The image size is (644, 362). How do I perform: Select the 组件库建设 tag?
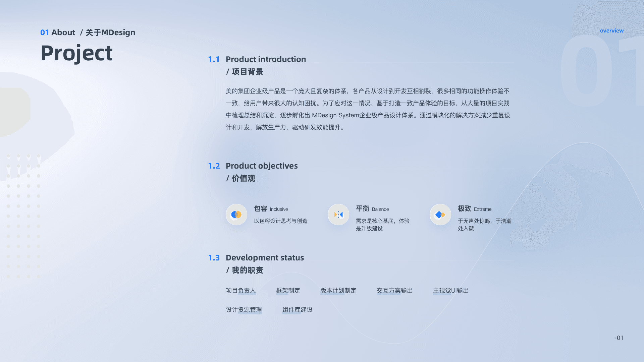tap(298, 310)
